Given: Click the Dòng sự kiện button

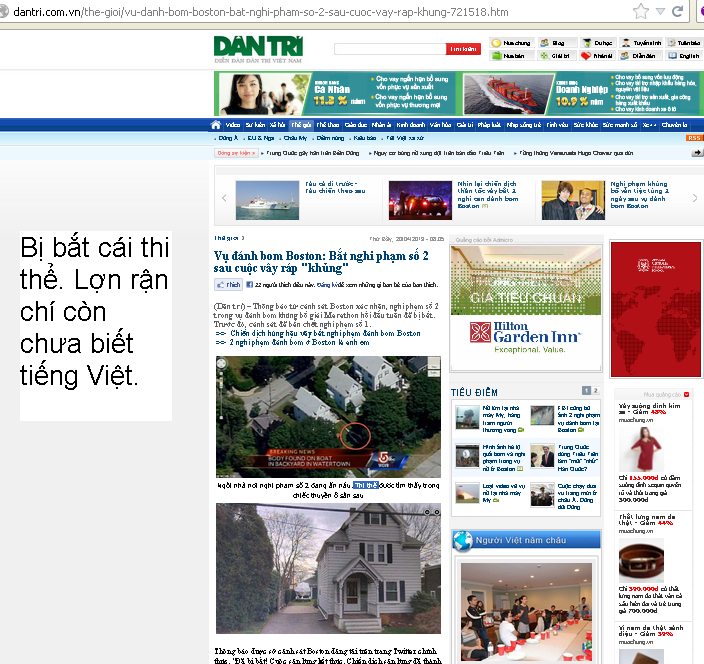Looking at the screenshot, I should pyautogui.click(x=236, y=153).
